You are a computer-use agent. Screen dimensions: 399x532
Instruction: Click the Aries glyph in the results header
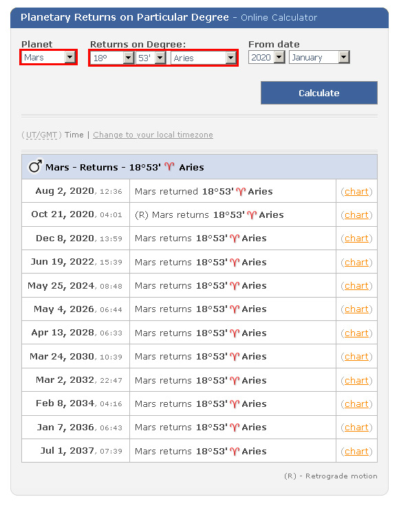(169, 166)
